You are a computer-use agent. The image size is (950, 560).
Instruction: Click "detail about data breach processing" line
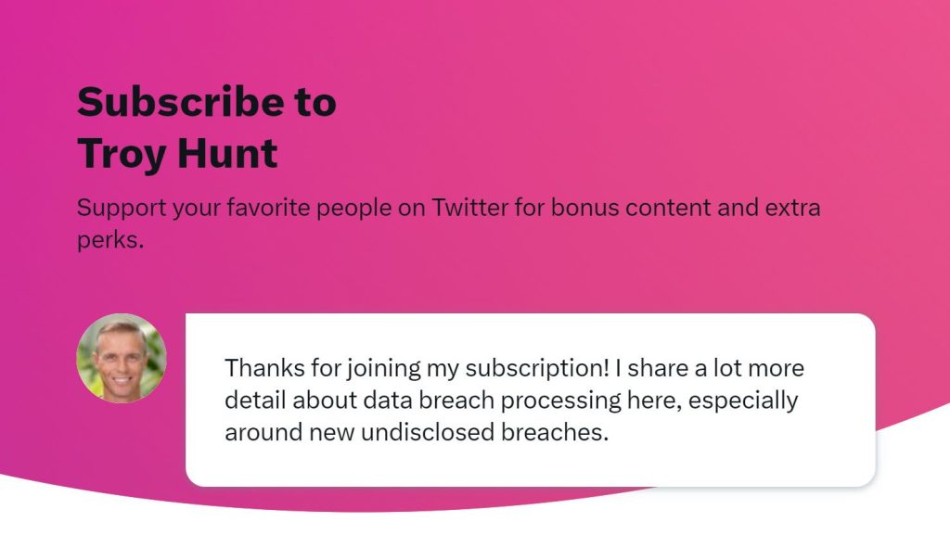coord(423,401)
